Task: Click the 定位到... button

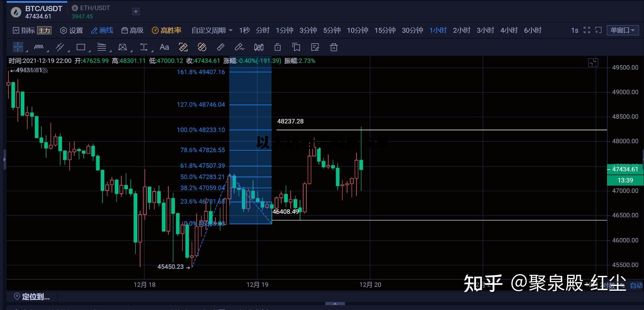Action: [32, 296]
